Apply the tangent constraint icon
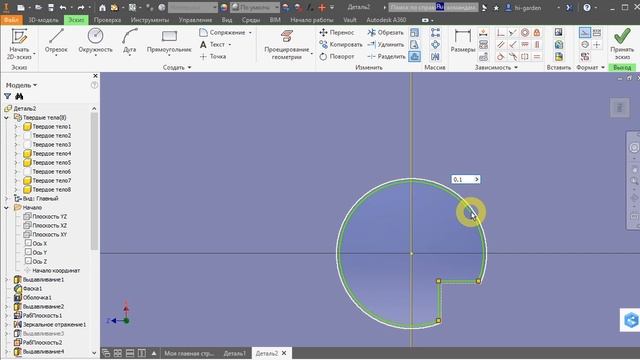This screenshot has height=360, width=640. 501,56
